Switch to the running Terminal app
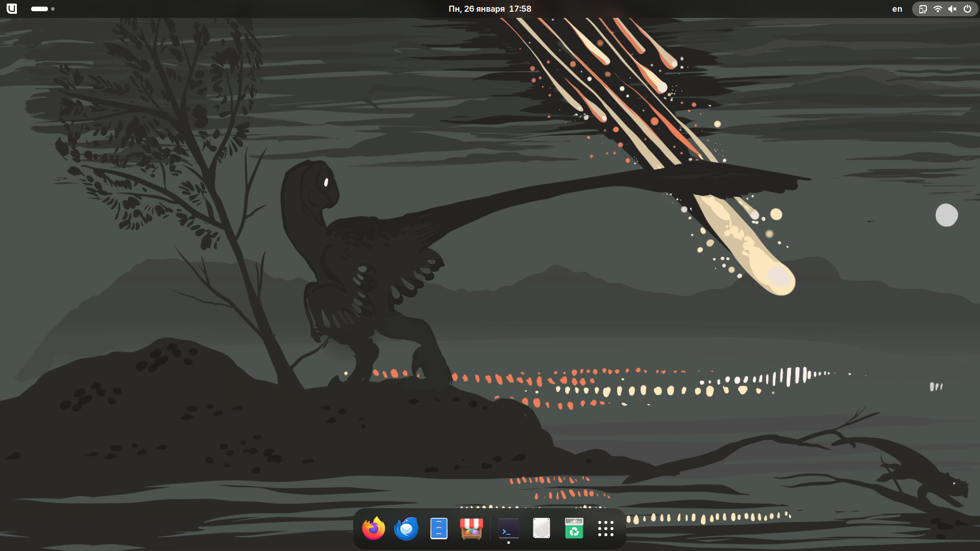Screen dimensions: 980x551 coord(508,529)
